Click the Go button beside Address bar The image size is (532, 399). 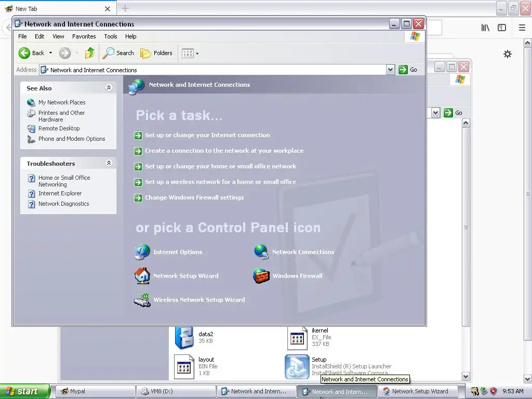click(408, 70)
